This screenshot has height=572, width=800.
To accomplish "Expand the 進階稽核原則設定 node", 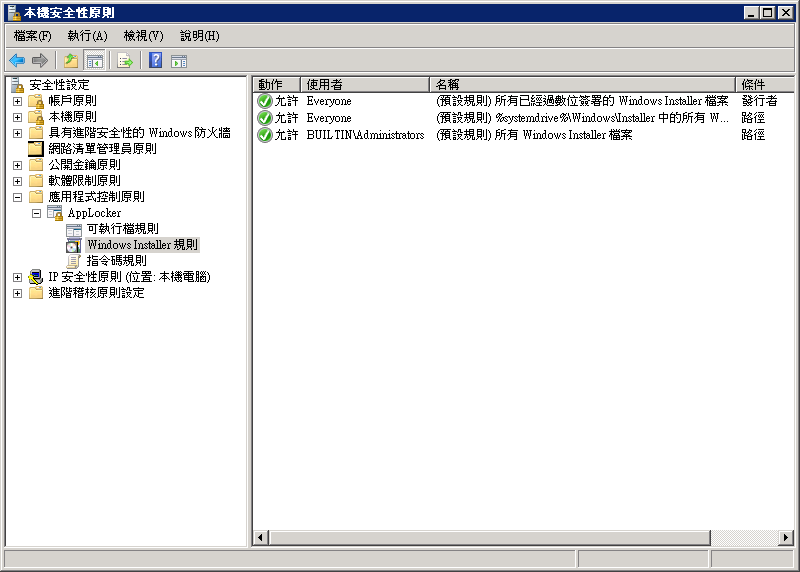I will point(17,293).
